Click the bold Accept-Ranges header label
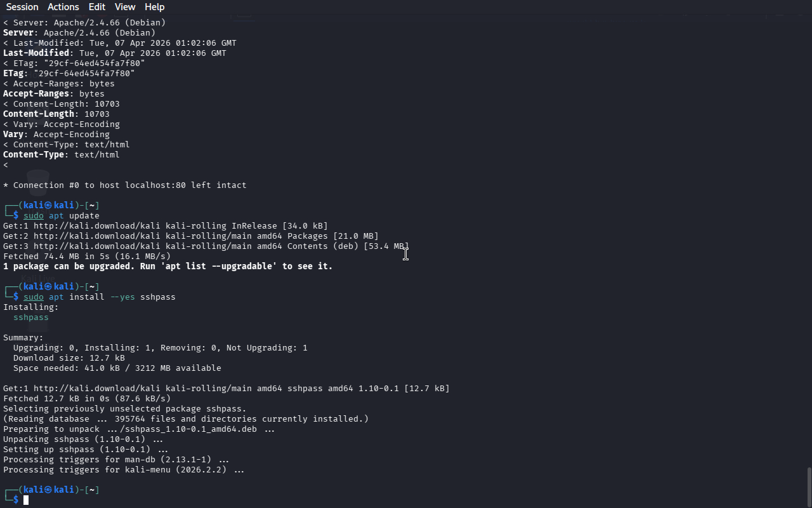 tap(36, 94)
